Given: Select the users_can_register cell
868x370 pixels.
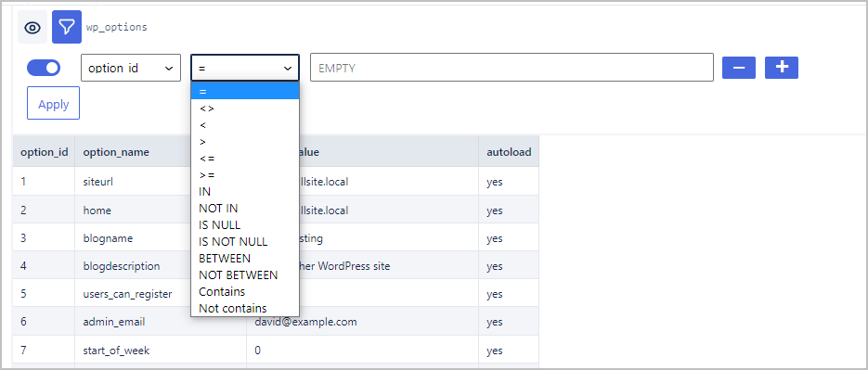Looking at the screenshot, I should point(133,294).
